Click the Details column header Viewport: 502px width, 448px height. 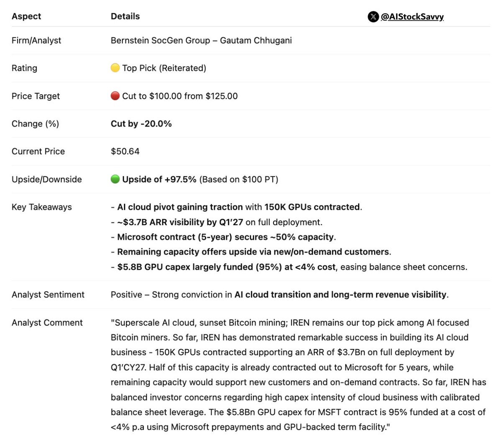pos(125,16)
